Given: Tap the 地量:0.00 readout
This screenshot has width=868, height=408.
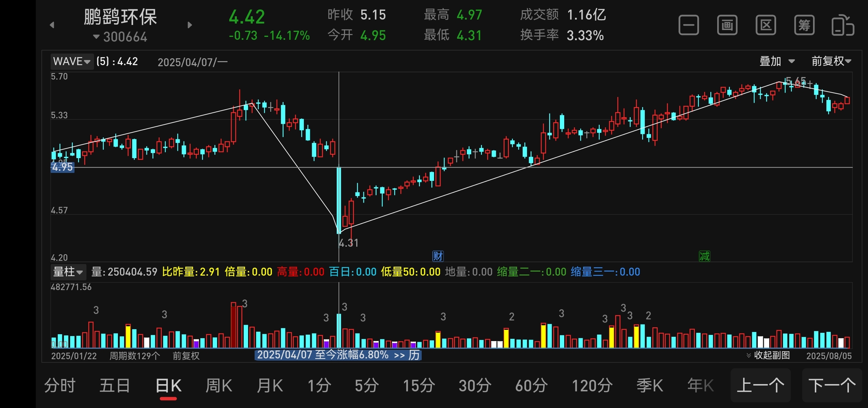Looking at the screenshot, I should pyautogui.click(x=469, y=272).
